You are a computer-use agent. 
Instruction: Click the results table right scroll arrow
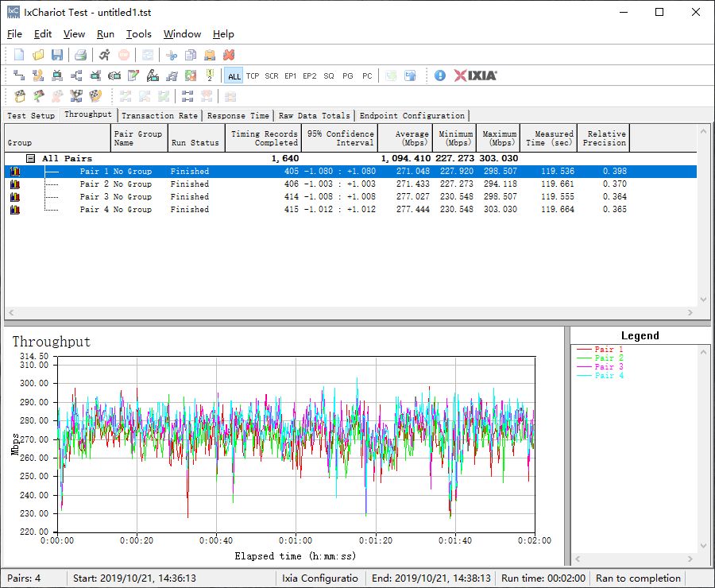pos(690,312)
